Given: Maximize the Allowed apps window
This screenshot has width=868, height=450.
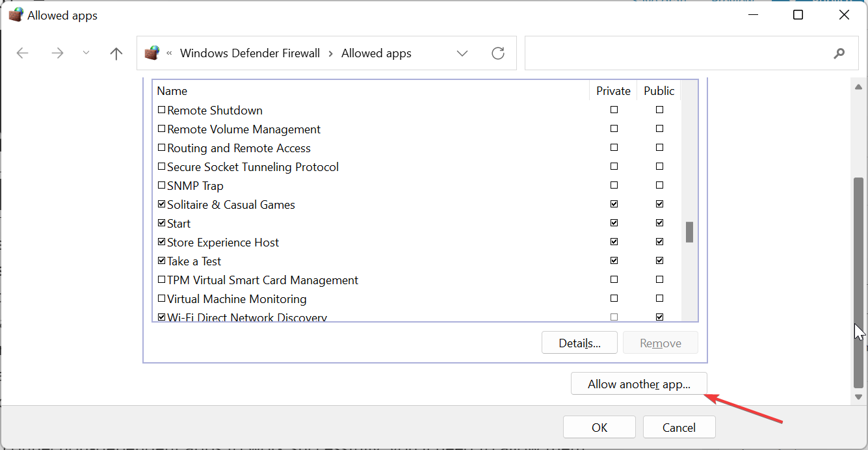Looking at the screenshot, I should [798, 15].
